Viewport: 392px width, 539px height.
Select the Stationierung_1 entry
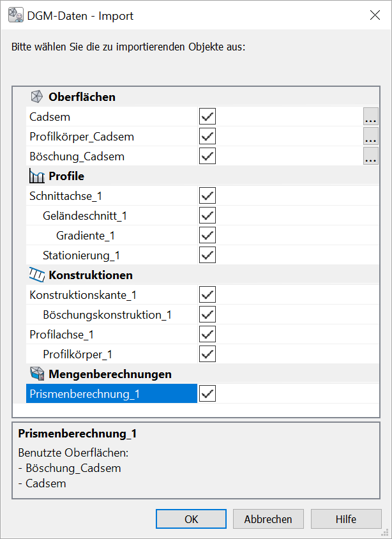coord(81,255)
